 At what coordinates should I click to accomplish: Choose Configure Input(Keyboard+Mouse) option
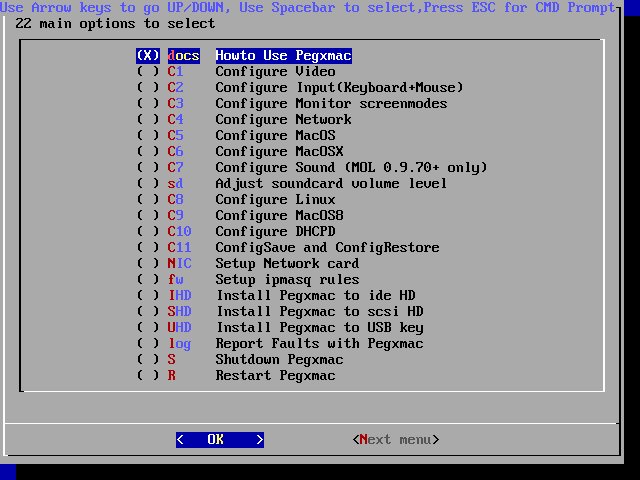pos(340,87)
